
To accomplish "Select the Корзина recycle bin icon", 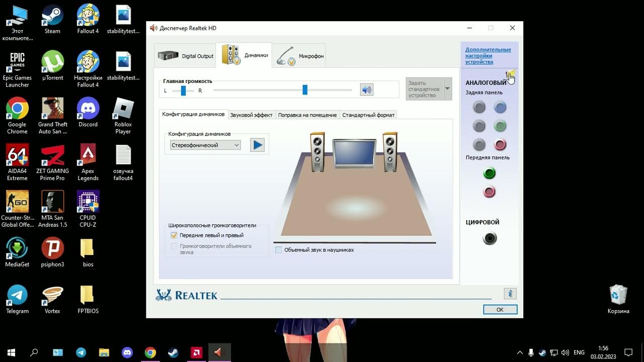I will (x=618, y=300).
